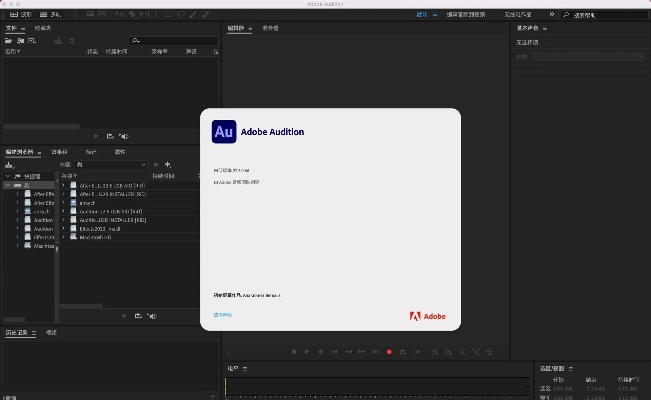This screenshot has height=400, width=651.
Task: Click the search help input field
Action: click(x=607, y=15)
